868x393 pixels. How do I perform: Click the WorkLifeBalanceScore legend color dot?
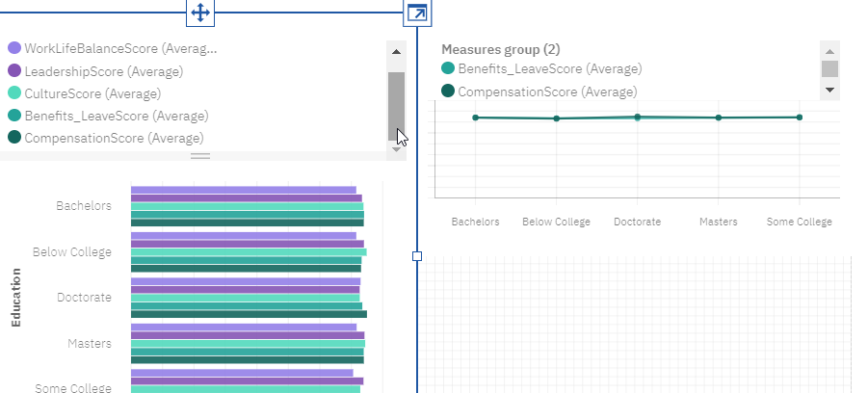pyautogui.click(x=14, y=47)
